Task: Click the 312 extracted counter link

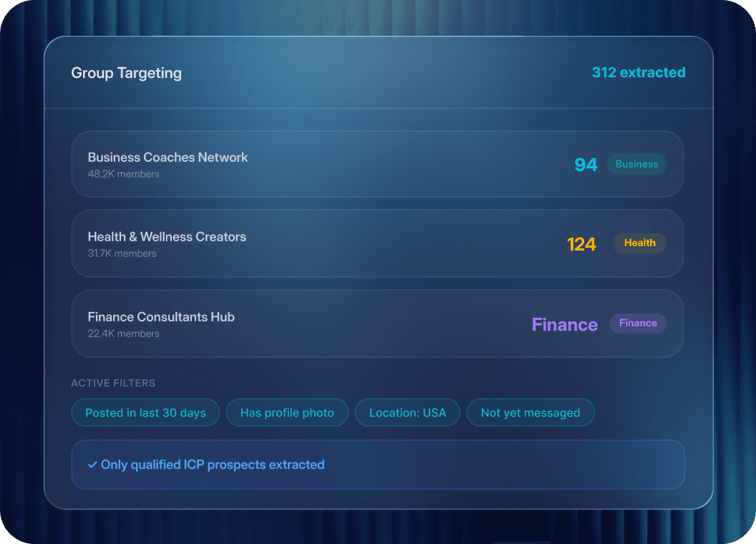Action: pyautogui.click(x=639, y=72)
